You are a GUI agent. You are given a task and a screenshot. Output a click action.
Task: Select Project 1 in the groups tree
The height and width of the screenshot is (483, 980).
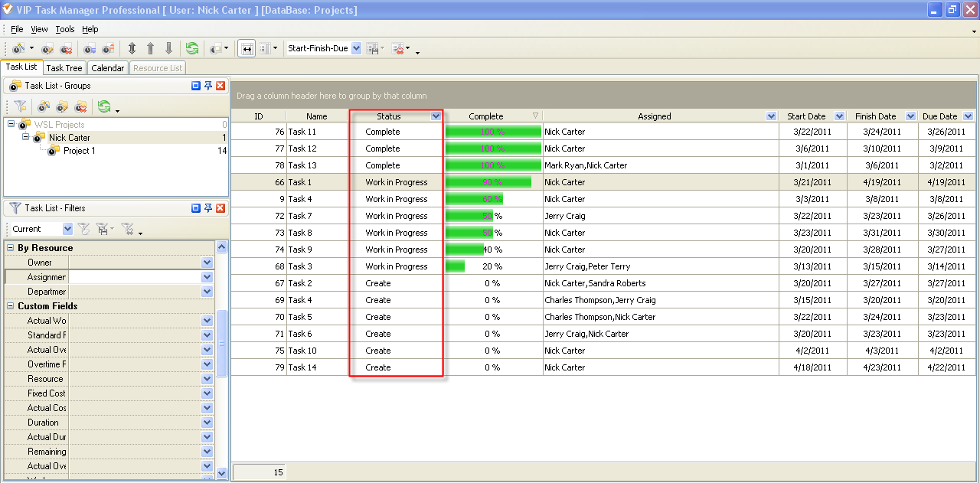click(79, 151)
